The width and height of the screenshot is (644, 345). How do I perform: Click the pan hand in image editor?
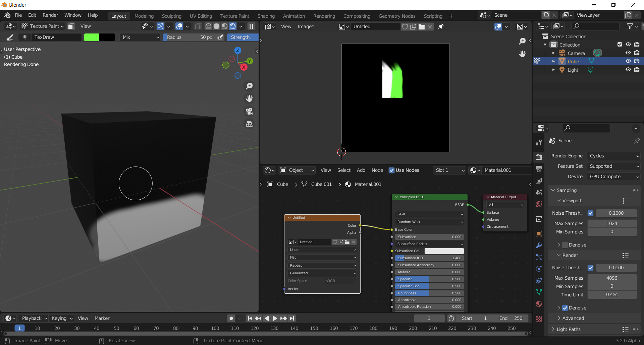coord(522,54)
